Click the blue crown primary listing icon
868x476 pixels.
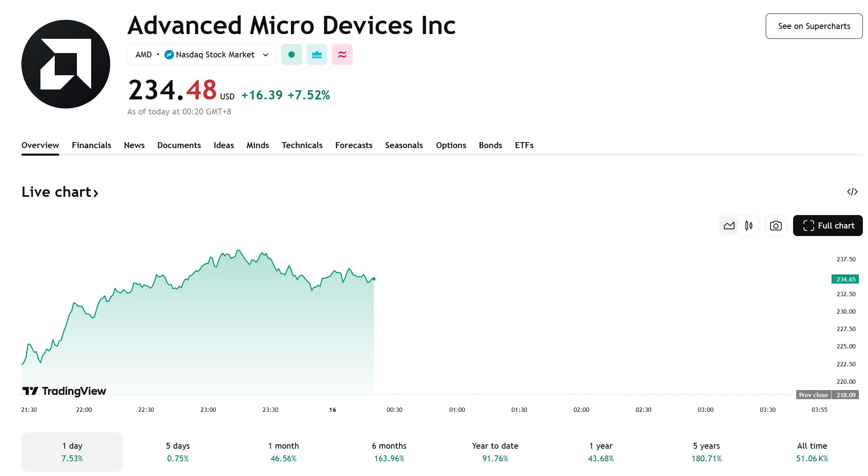tap(317, 55)
